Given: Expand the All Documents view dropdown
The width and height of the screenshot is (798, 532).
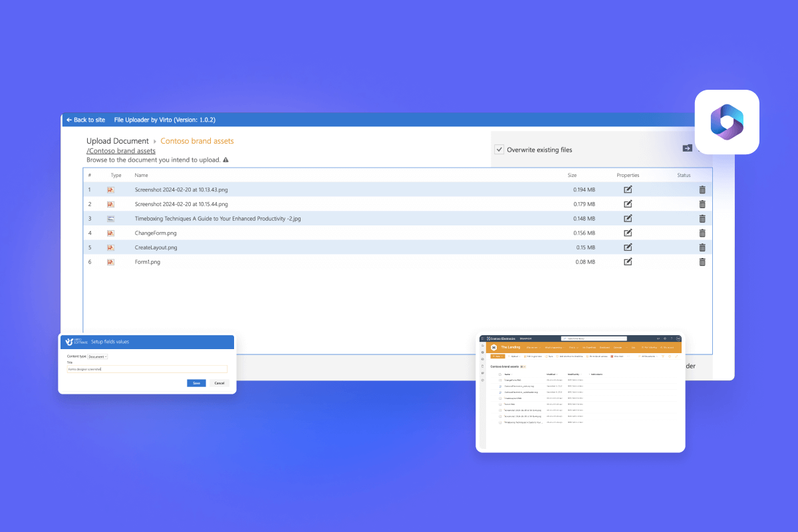Looking at the screenshot, I should click(x=651, y=357).
